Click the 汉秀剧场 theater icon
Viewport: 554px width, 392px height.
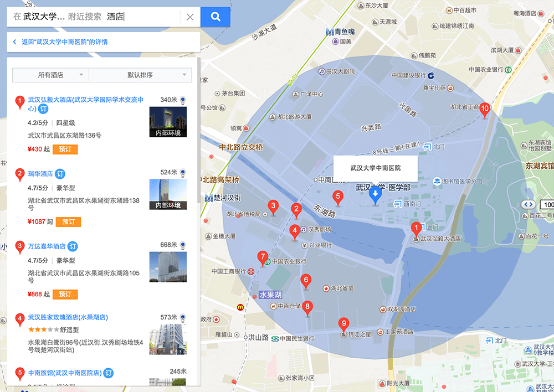pyautogui.click(x=304, y=230)
